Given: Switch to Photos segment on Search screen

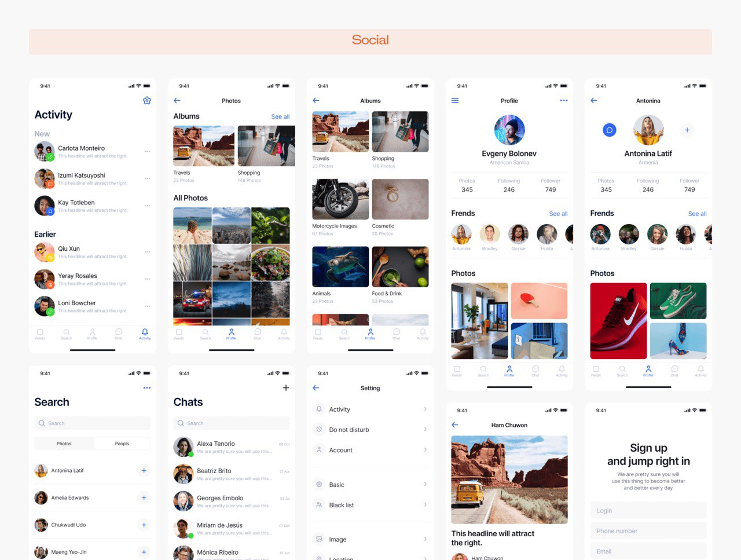Looking at the screenshot, I should click(64, 444).
